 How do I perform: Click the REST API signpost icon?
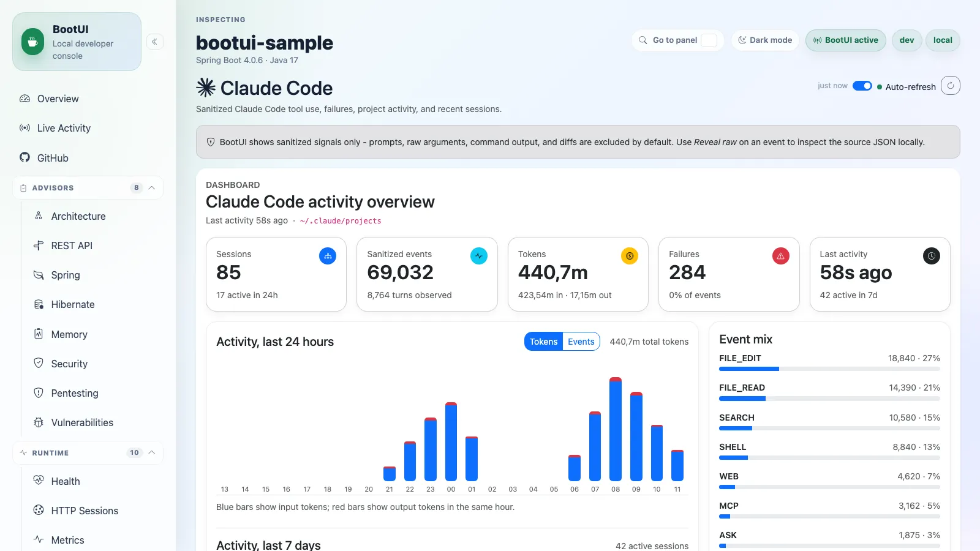[x=39, y=246]
